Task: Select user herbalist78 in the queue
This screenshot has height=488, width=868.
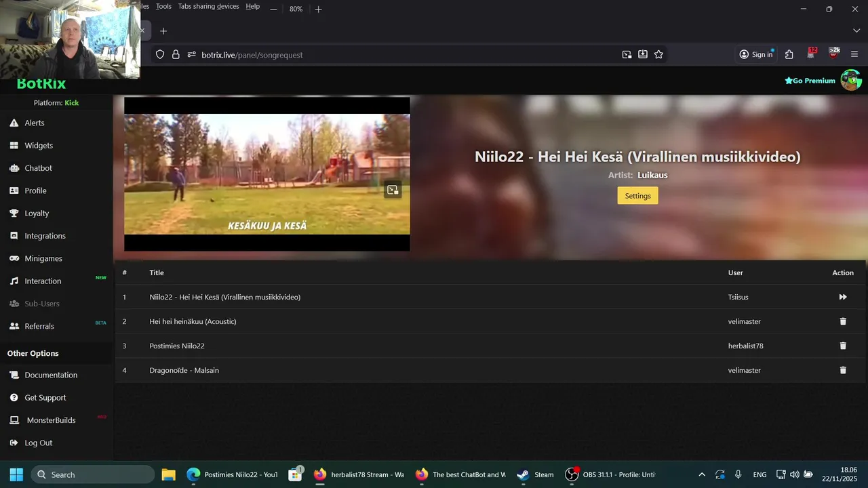Action: pyautogui.click(x=745, y=346)
